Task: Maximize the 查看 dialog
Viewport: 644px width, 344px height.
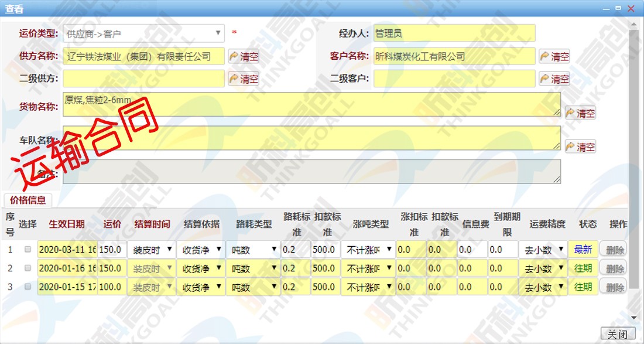Action: click(x=618, y=8)
